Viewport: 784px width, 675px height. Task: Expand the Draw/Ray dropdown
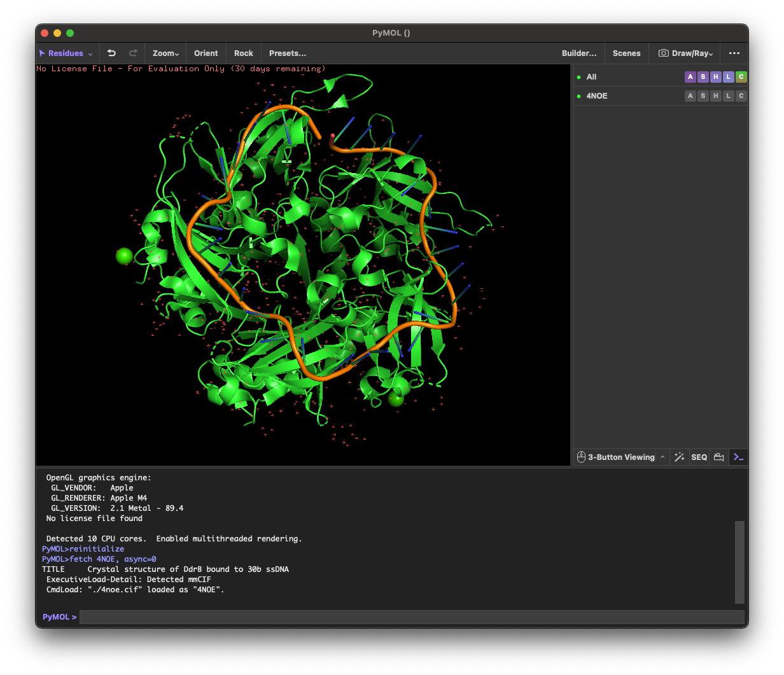tap(685, 53)
